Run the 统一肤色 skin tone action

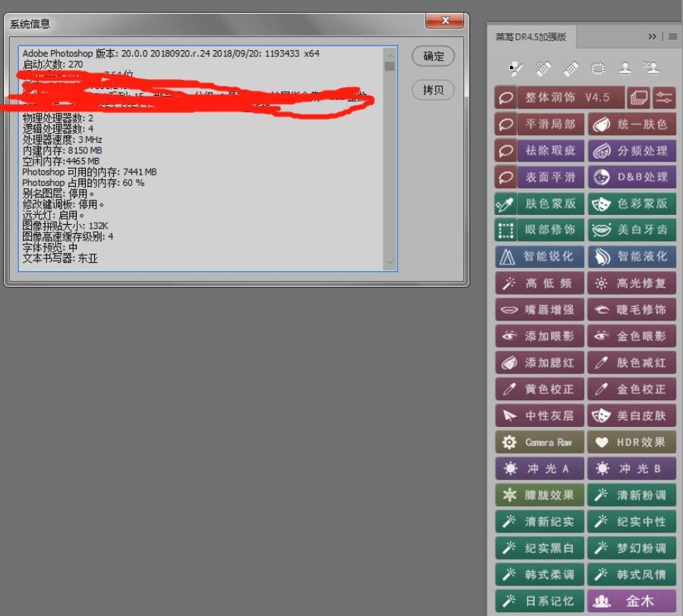(x=631, y=125)
